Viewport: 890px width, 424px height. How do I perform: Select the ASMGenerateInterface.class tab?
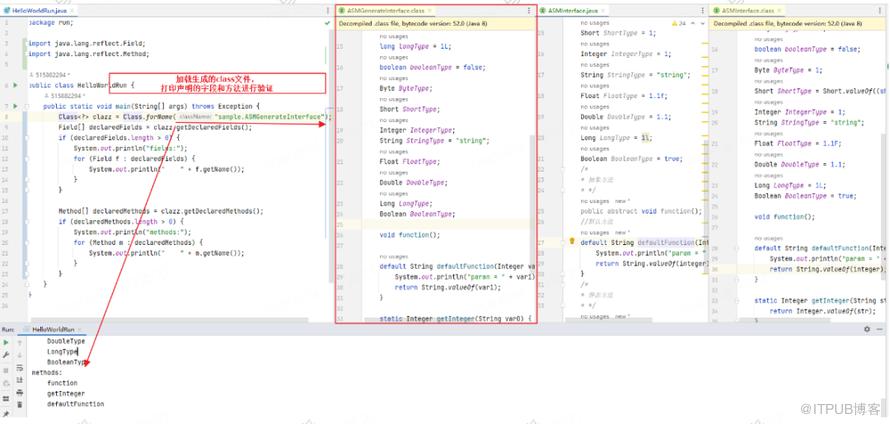[x=382, y=11]
